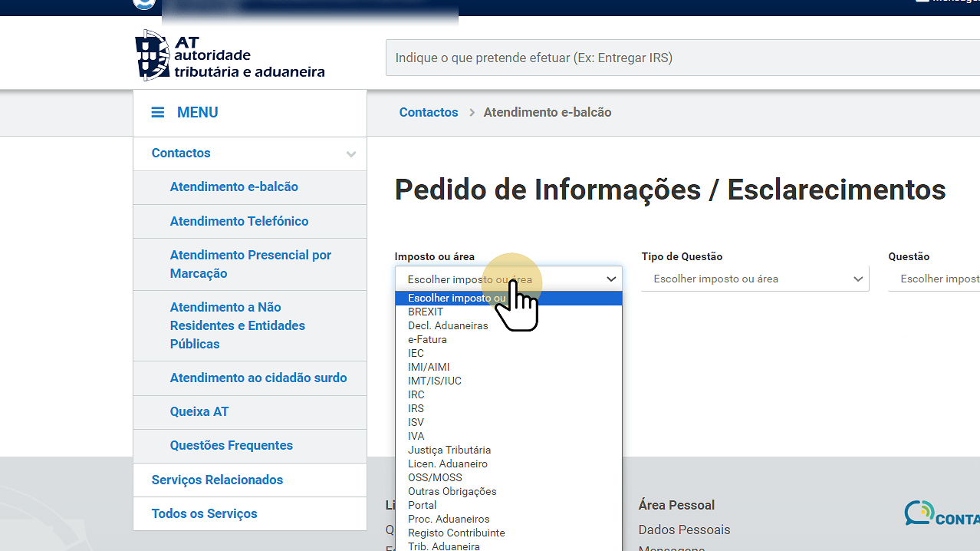Open Atendimento e-balcão sidebar item

pyautogui.click(x=234, y=187)
